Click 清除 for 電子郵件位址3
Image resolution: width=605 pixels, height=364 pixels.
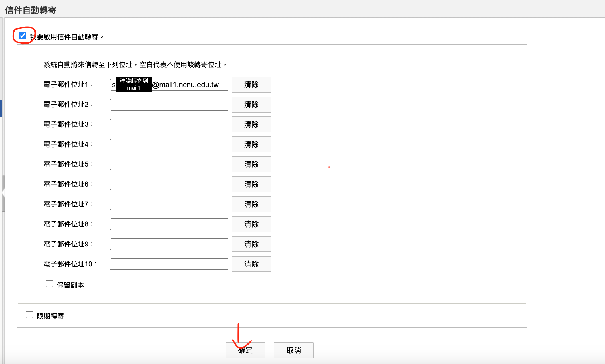click(x=251, y=124)
